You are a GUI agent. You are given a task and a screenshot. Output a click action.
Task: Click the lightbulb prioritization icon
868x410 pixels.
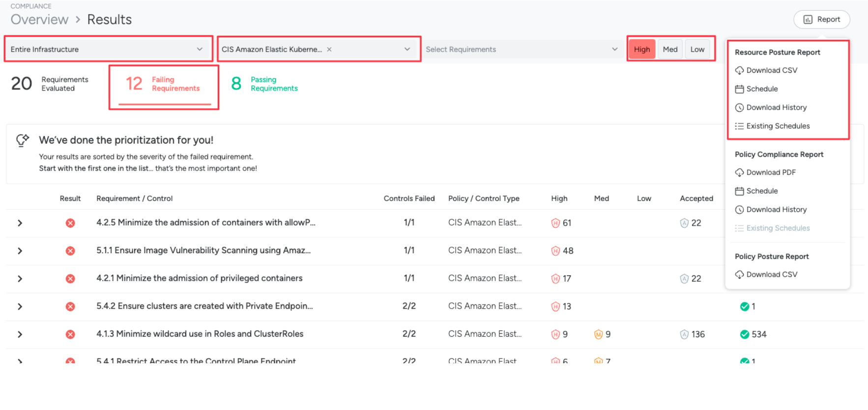click(x=23, y=141)
